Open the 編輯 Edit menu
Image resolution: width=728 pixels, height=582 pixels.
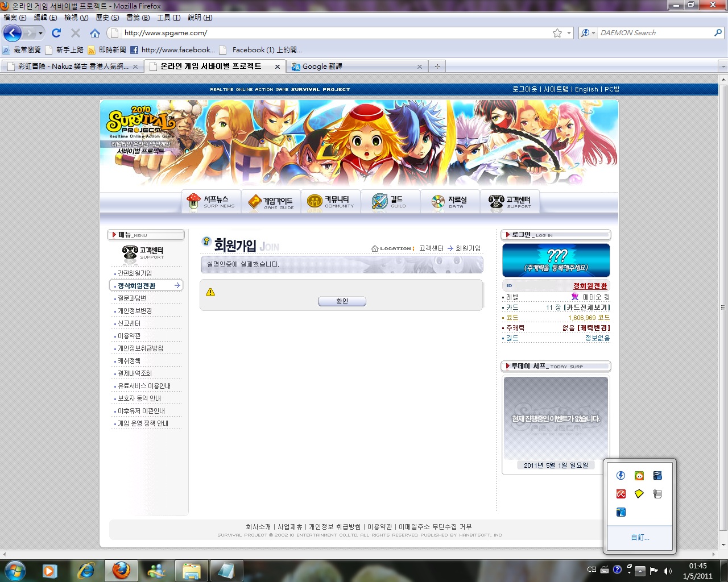pos(45,18)
